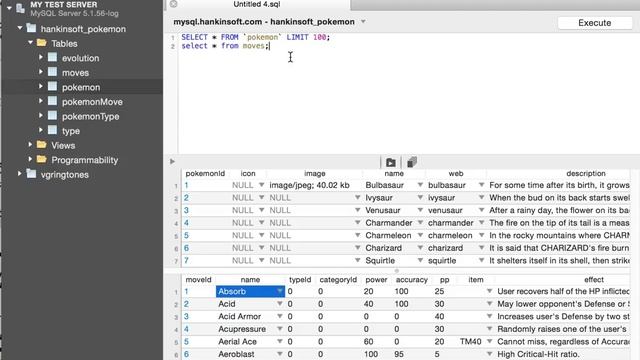Expand the evolution table
The image size is (640, 360).
point(41,58)
